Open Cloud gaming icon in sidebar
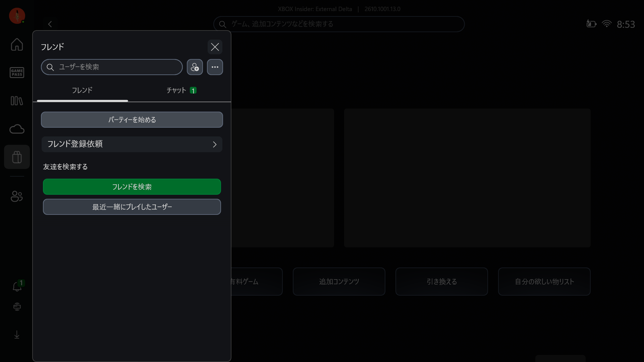This screenshot has height=362, width=644. [x=17, y=129]
